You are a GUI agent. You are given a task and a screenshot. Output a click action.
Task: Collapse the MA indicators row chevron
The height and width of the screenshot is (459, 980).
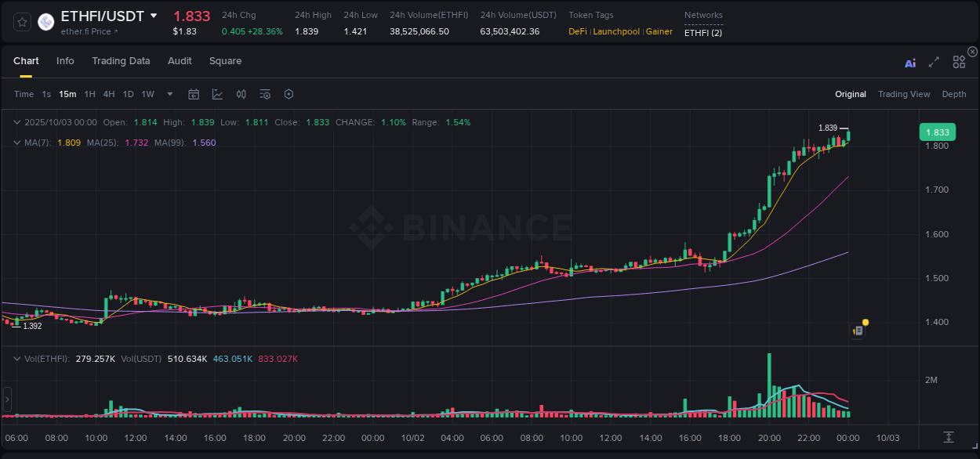(x=17, y=143)
